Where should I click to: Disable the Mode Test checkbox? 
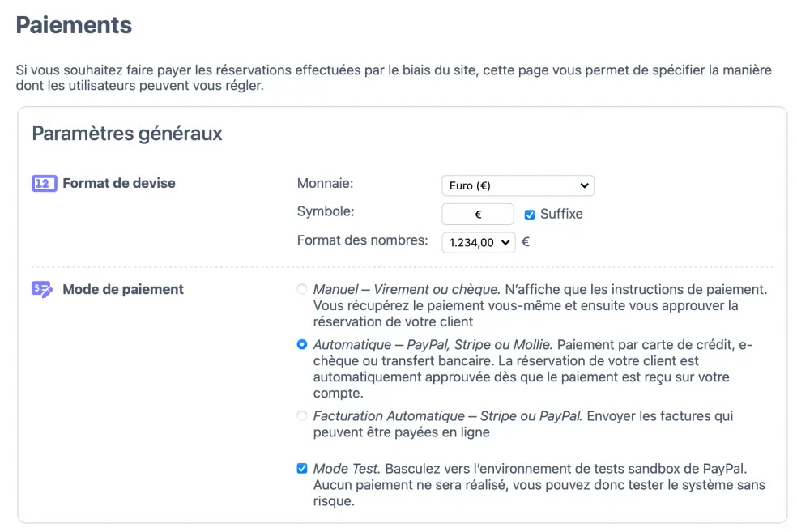click(x=301, y=468)
